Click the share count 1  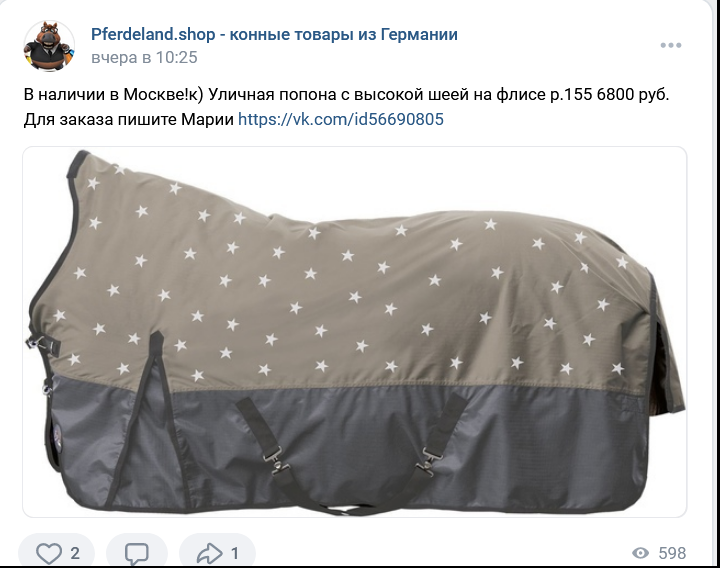click(x=235, y=553)
